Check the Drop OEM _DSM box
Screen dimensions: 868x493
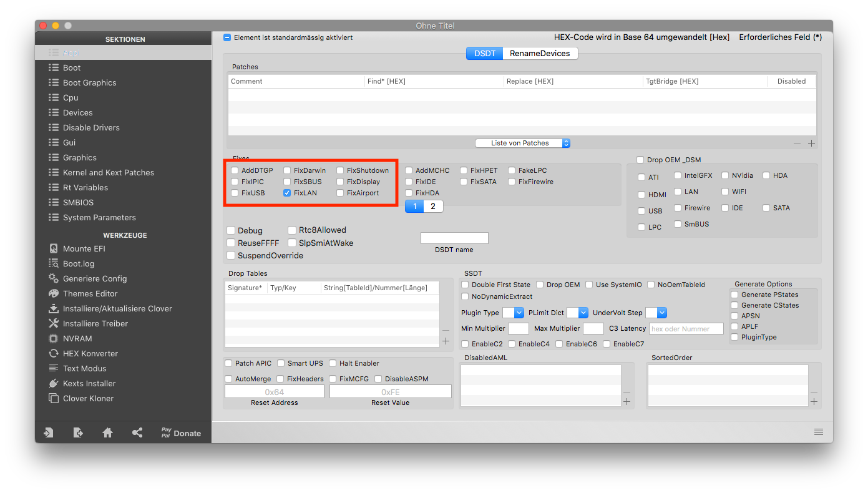(x=640, y=160)
